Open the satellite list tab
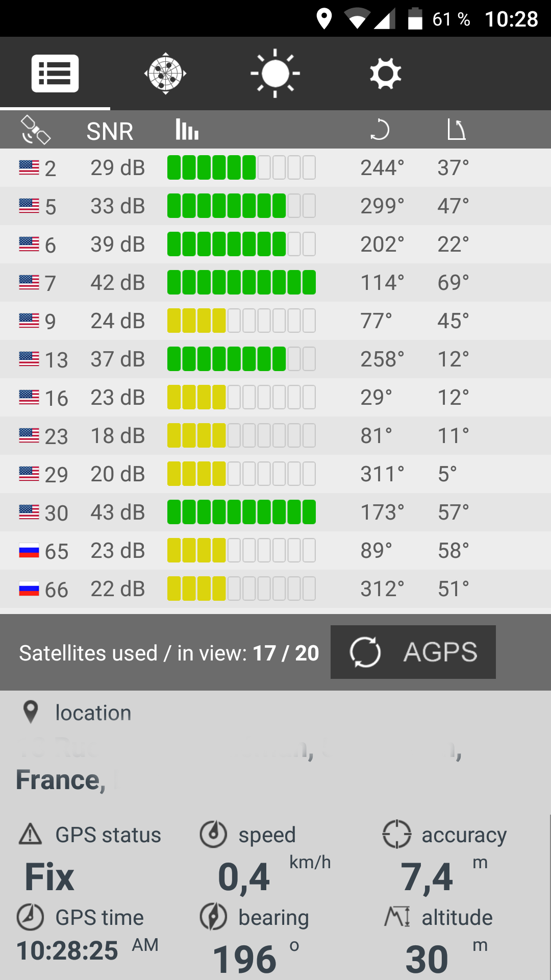551x980 pixels. (55, 73)
